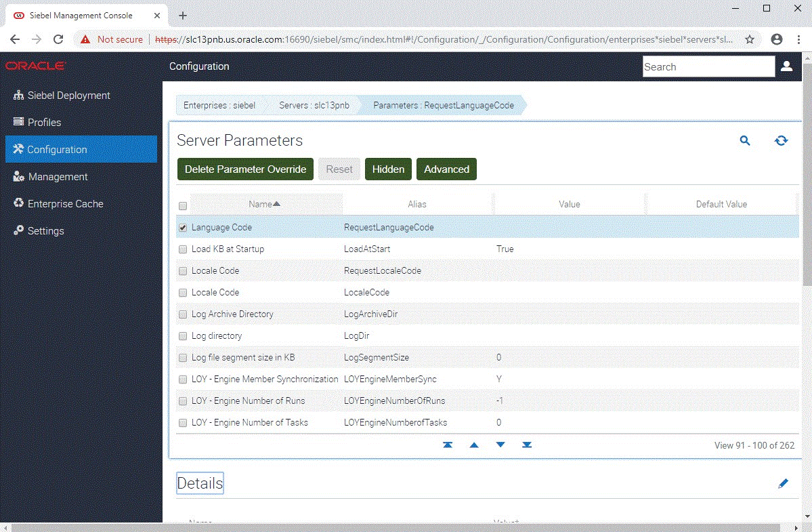Viewport: 812px width, 532px height.
Task: Open the Enterprises: siebel breadcrumb link
Action: click(x=219, y=105)
